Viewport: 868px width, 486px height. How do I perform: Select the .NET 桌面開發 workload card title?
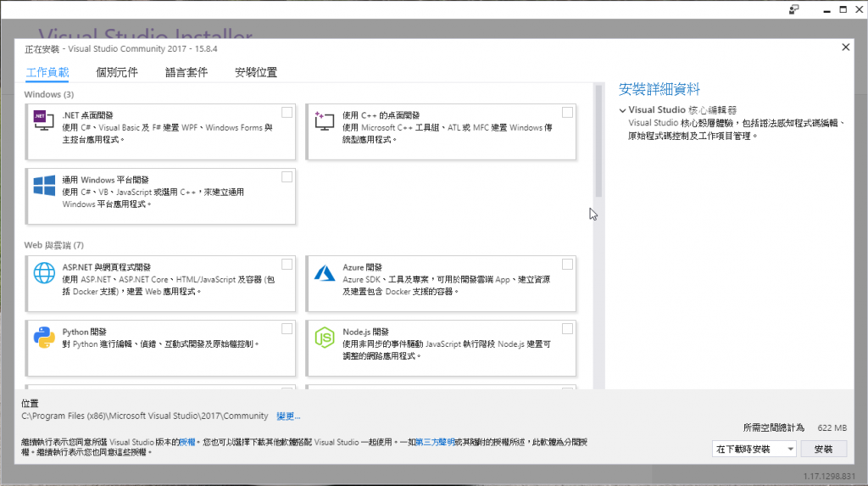point(87,115)
